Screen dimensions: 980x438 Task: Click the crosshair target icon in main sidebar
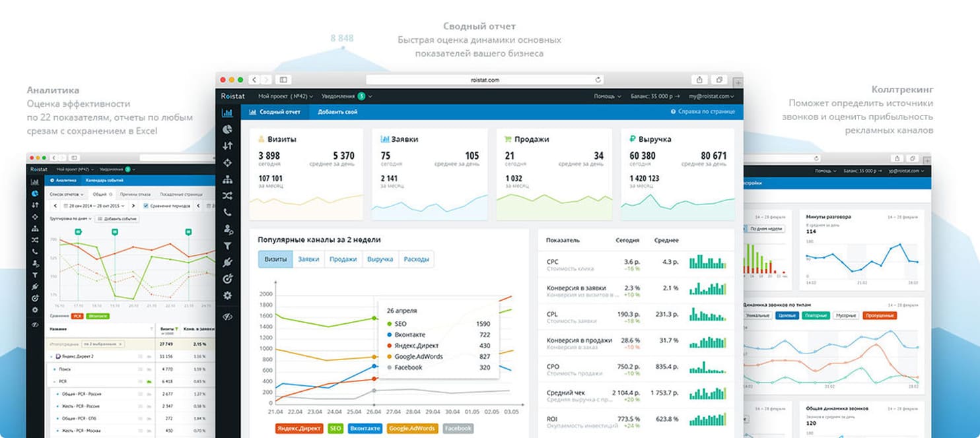pos(227,162)
